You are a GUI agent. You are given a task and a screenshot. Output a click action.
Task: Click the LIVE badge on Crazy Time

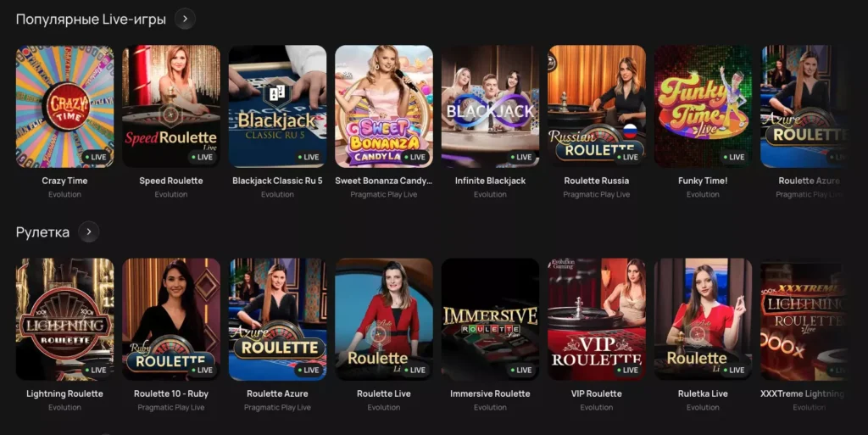(x=96, y=157)
